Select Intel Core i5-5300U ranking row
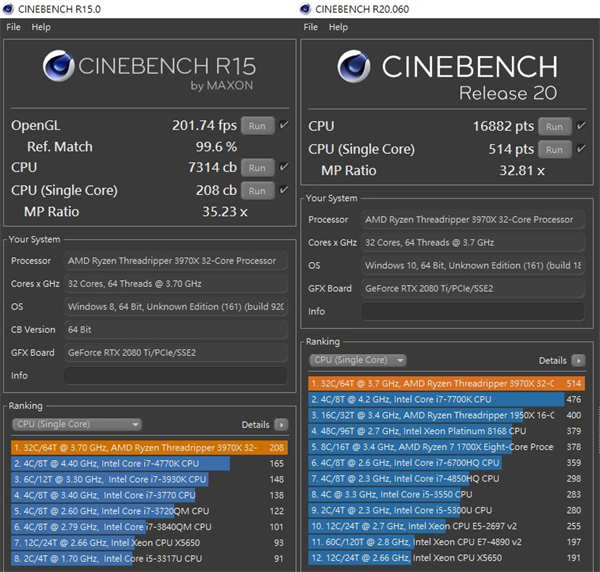This screenshot has height=572, width=600. point(447,510)
